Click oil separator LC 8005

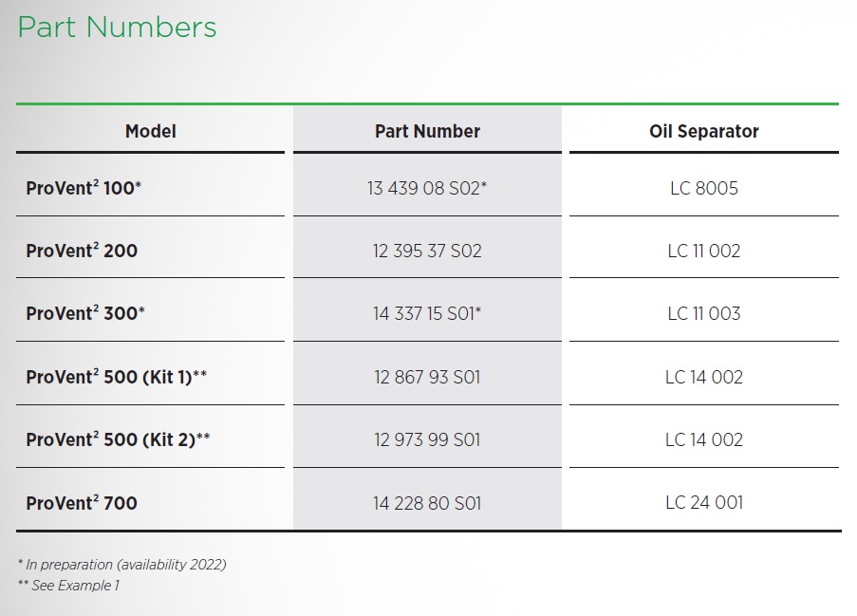tap(704, 188)
